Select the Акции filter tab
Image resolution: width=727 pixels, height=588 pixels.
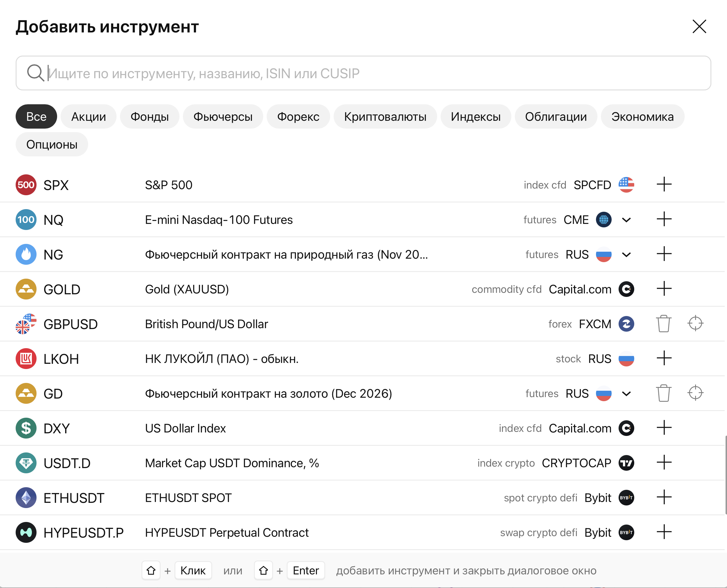click(x=88, y=116)
